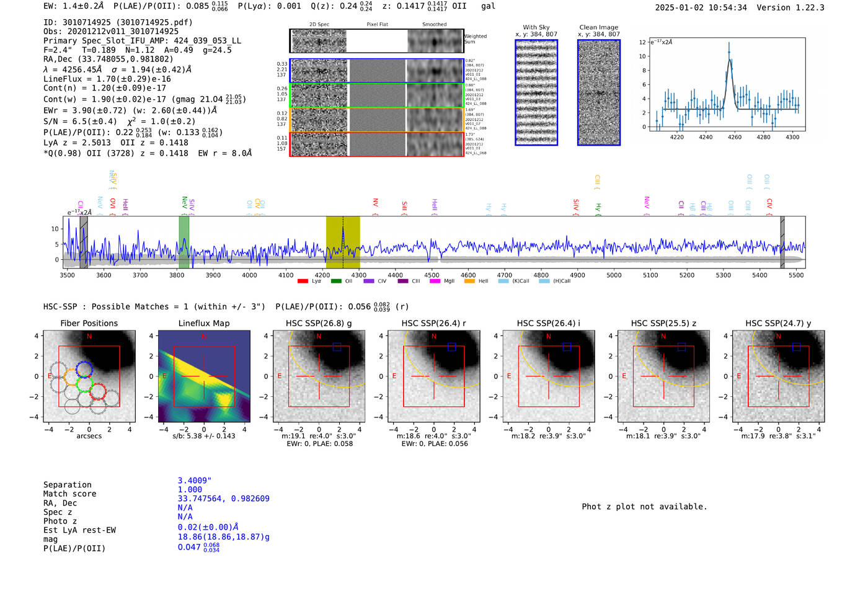This screenshot has height=591, width=868.
Task: Click Primary Spec_Slot_IFU_AMP: 424_039_053_LL text
Action: click(x=142, y=41)
